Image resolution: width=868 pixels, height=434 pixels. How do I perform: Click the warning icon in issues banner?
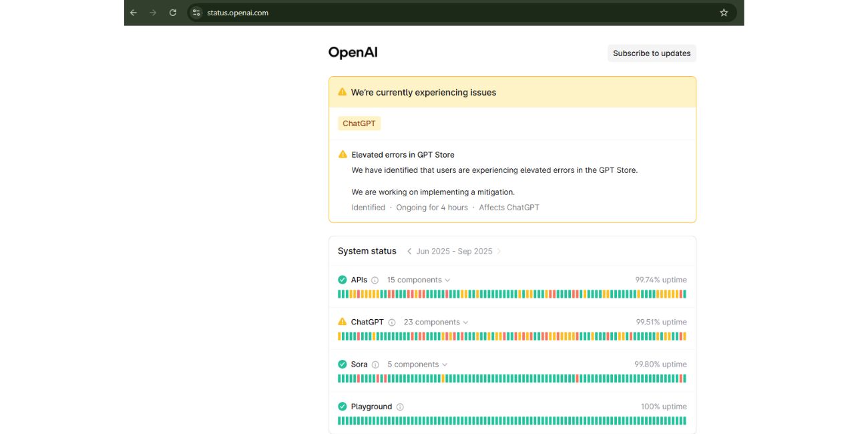point(343,92)
